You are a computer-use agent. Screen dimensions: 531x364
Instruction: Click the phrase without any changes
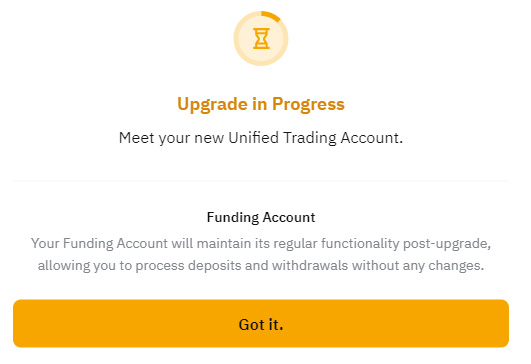click(x=418, y=266)
